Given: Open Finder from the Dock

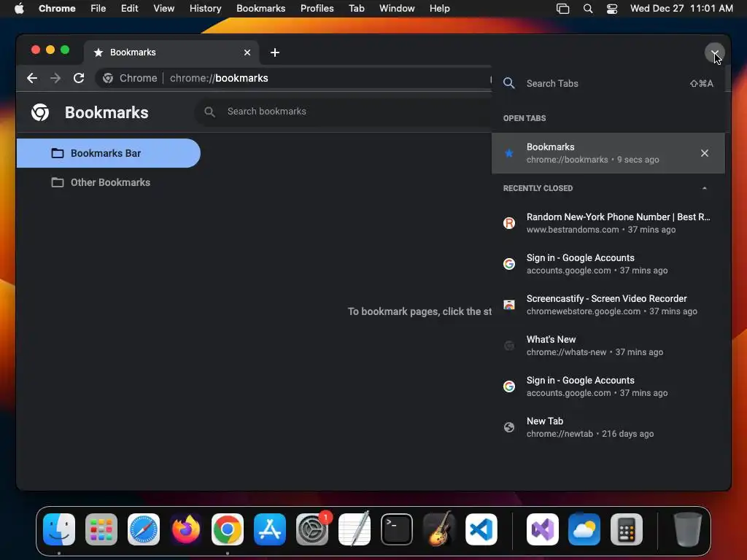Looking at the screenshot, I should pyautogui.click(x=59, y=529).
